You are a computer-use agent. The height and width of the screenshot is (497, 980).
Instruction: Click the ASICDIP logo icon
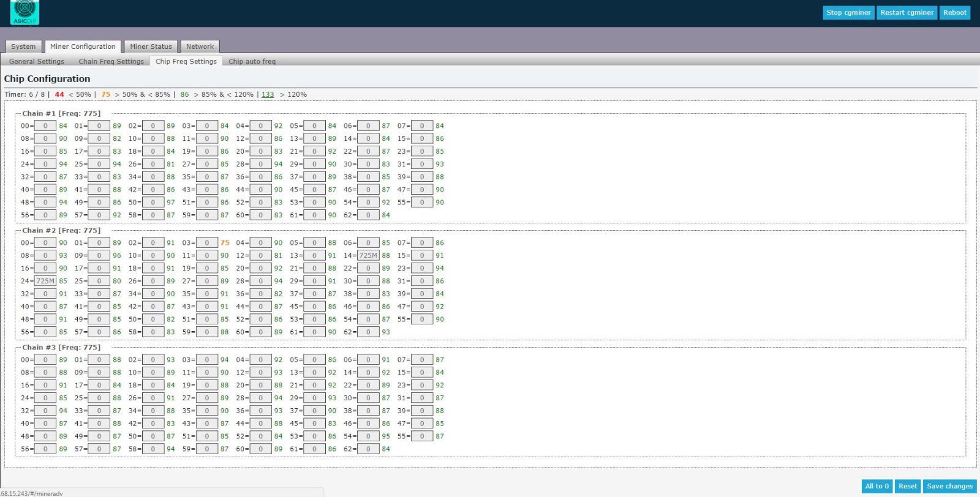[24, 12]
